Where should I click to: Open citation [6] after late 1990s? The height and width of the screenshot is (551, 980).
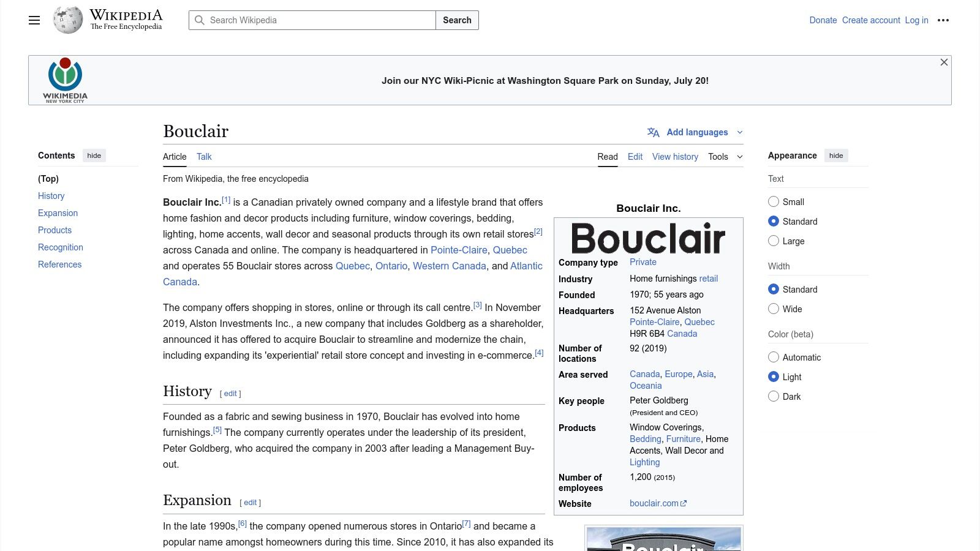coord(243,523)
